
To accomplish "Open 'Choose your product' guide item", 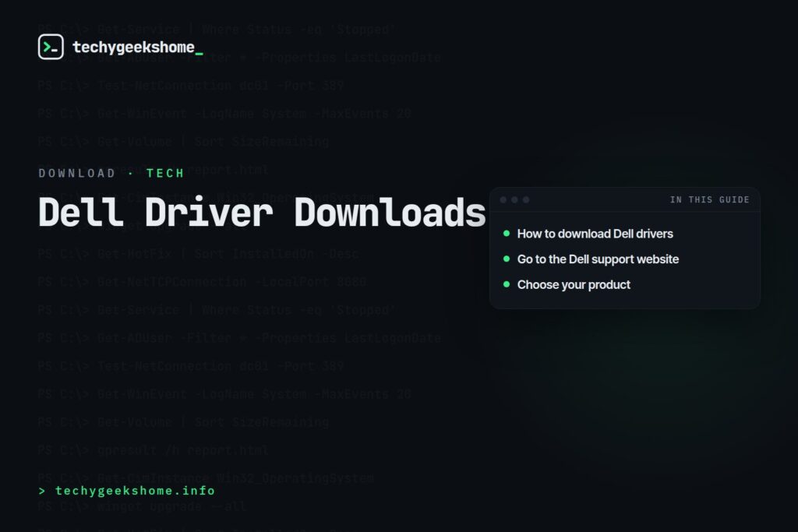I will [x=574, y=285].
